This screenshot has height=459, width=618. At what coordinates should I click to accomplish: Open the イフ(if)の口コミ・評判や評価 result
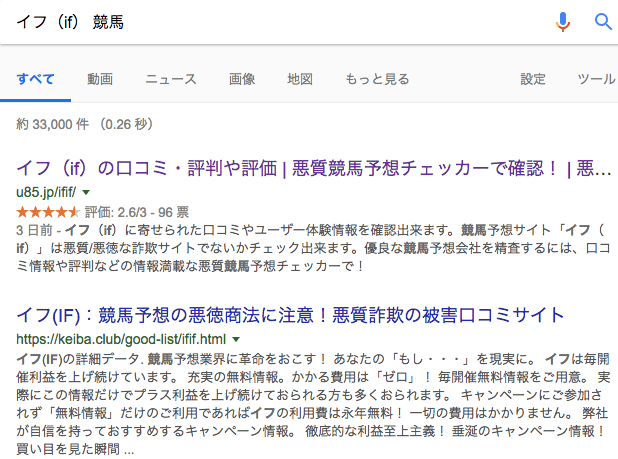pos(314,169)
